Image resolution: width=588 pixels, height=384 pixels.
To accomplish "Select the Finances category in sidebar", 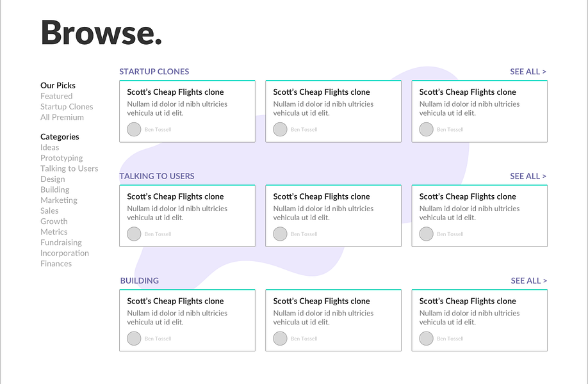I will pyautogui.click(x=56, y=264).
